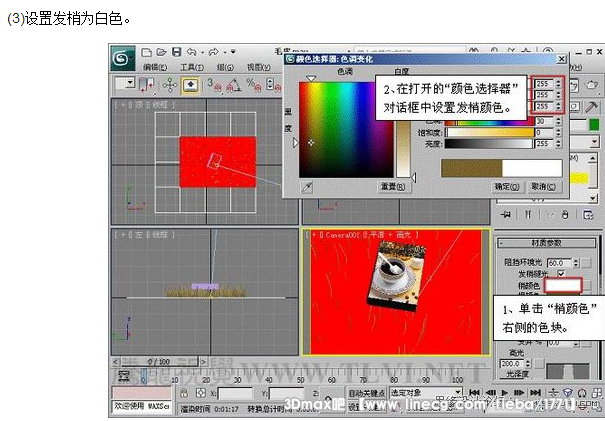
Task: Click the Redo arrow icon
Action: pyautogui.click(x=213, y=52)
